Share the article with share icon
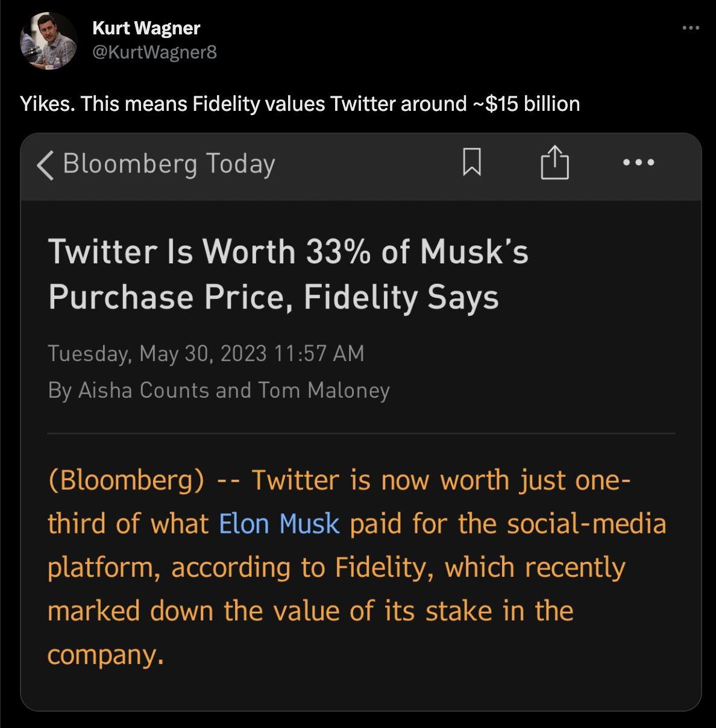This screenshot has width=716, height=728. [554, 163]
